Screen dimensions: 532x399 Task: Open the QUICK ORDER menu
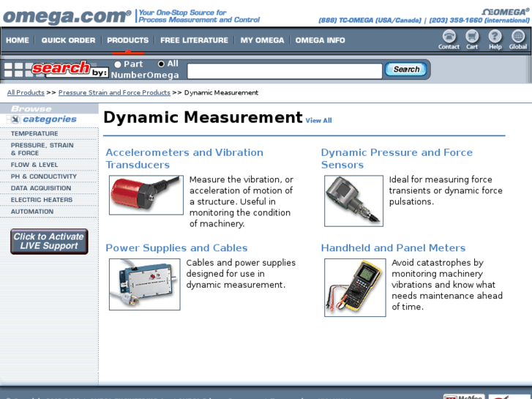pyautogui.click(x=68, y=40)
